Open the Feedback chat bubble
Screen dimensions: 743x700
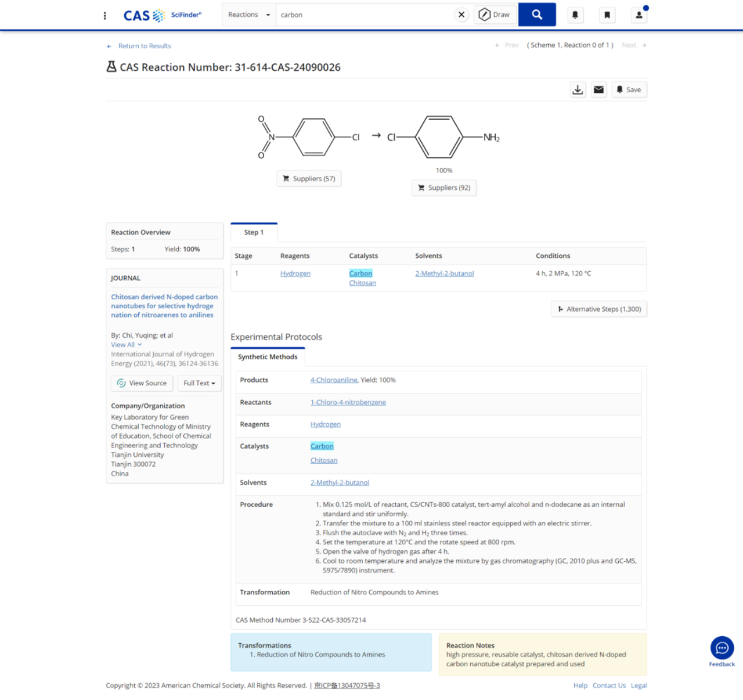[x=722, y=648]
